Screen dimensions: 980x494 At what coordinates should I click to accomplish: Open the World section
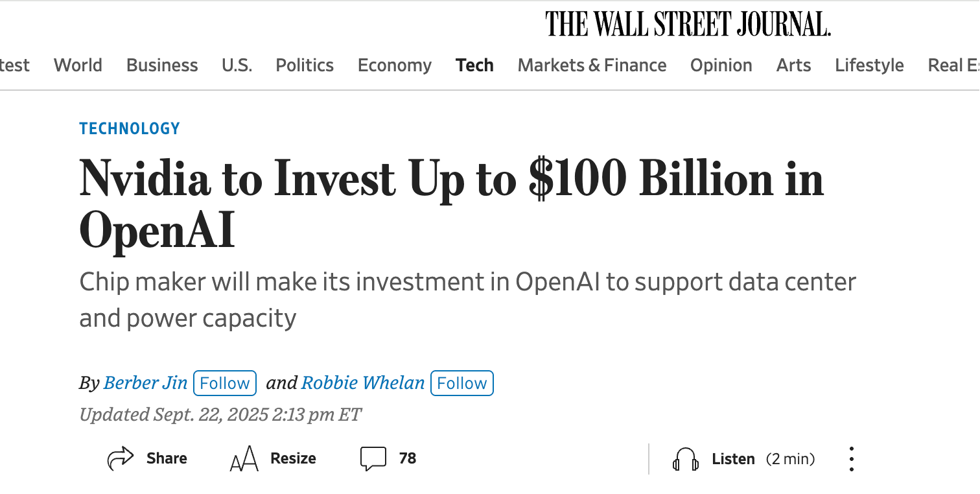point(78,65)
